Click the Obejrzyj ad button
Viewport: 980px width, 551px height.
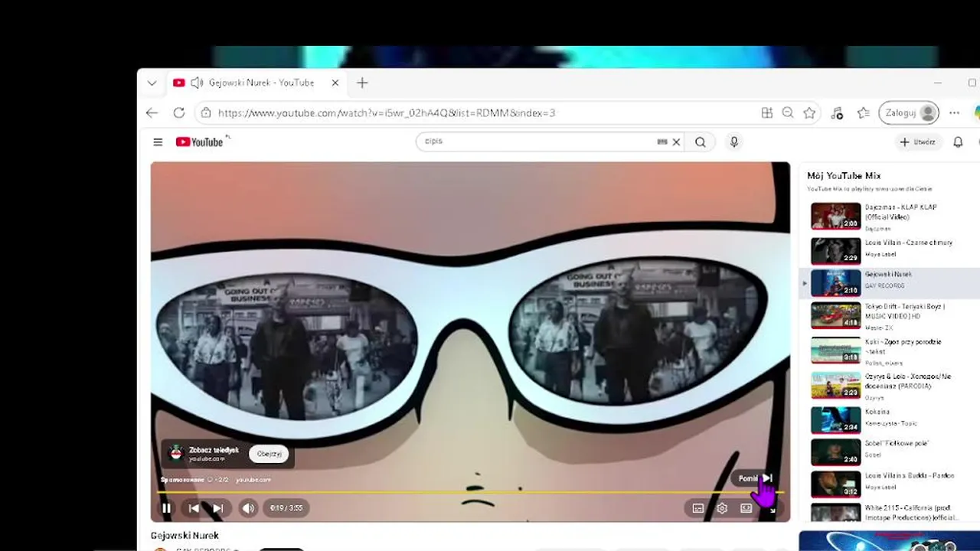(x=269, y=454)
